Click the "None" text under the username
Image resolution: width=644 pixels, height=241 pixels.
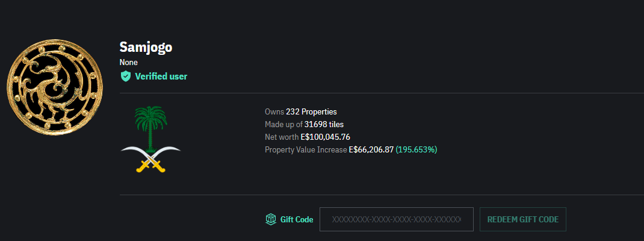(129, 62)
